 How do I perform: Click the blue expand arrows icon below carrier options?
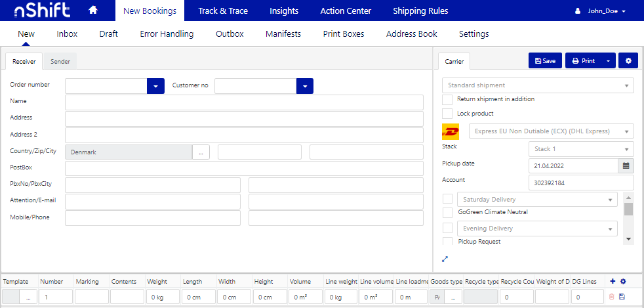(x=445, y=259)
